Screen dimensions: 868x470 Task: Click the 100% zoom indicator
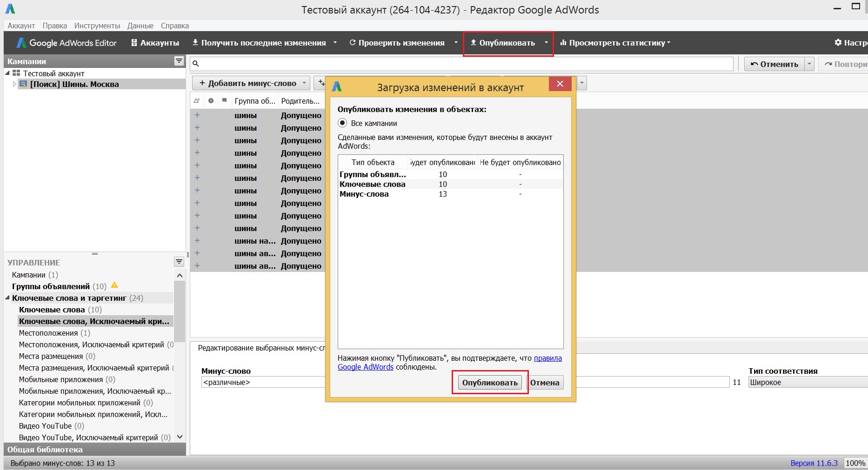coord(855,463)
